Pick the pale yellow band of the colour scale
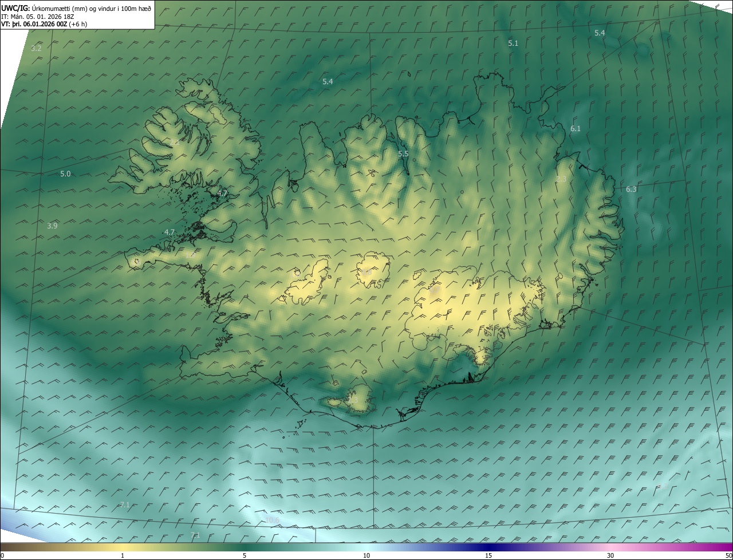Viewport: 733px width, 560px height. pyautogui.click(x=123, y=547)
